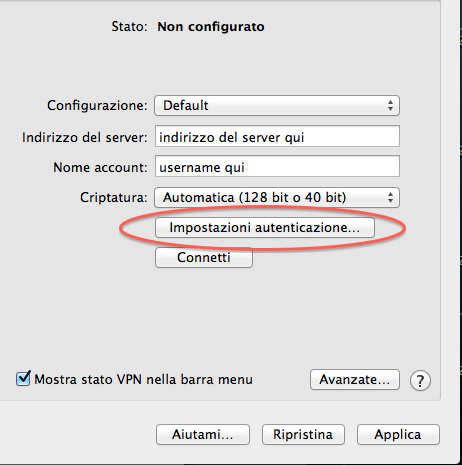The height and width of the screenshot is (465, 462).
Task: Click the 'Non configurato' status text
Action: 211,27
